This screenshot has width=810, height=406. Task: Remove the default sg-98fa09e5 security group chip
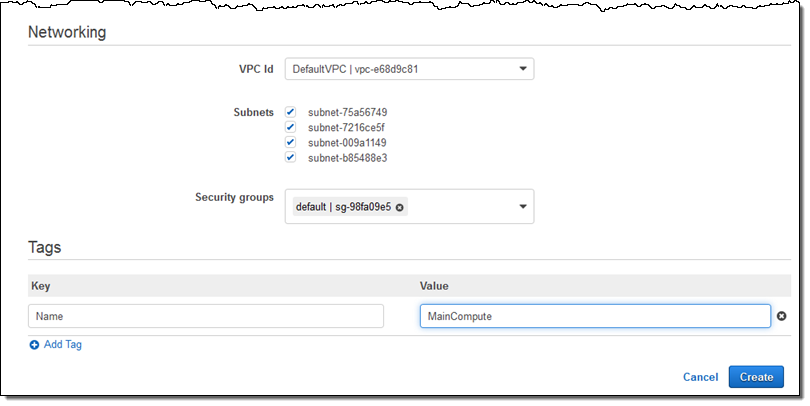click(x=400, y=207)
